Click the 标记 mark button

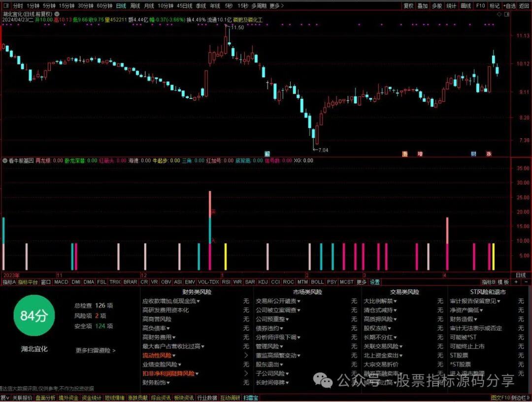pyautogui.click(x=495, y=6)
